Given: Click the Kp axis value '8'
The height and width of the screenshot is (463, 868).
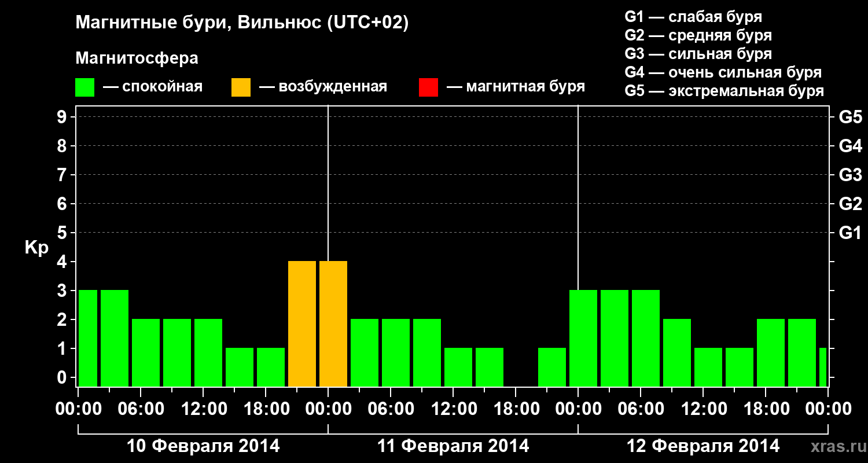Looking at the screenshot, I should pyautogui.click(x=62, y=146).
